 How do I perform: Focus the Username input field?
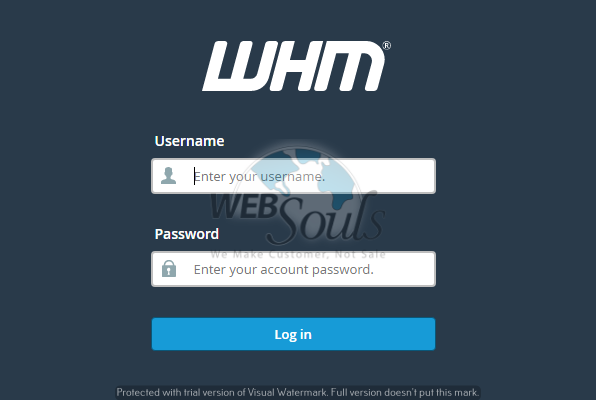click(293, 176)
